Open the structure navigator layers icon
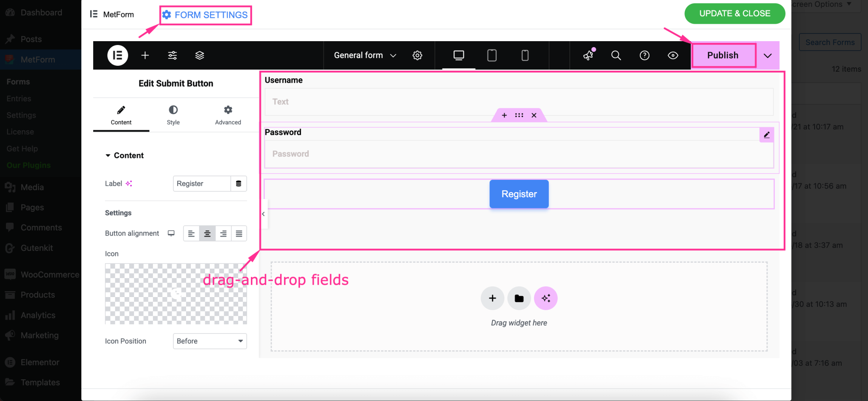Image resolution: width=868 pixels, height=401 pixels. 200,55
